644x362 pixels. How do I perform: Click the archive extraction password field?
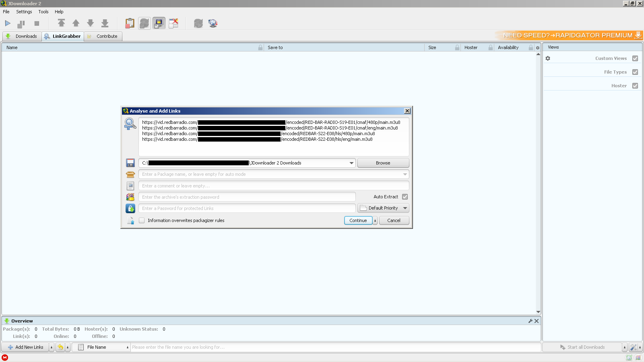247,197
